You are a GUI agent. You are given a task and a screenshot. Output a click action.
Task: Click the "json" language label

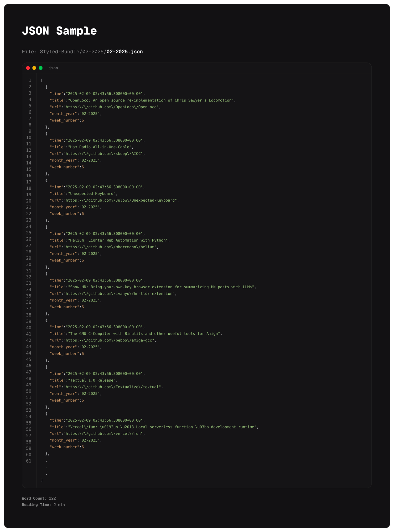(53, 68)
